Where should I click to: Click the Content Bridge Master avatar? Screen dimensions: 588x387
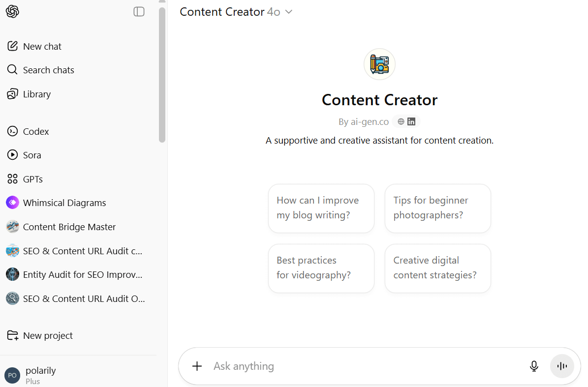[x=12, y=227]
